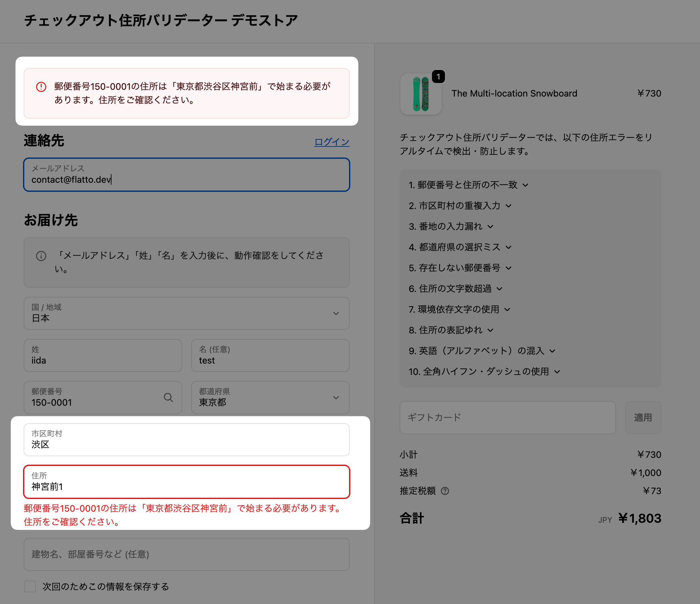The width and height of the screenshot is (700, 604).
Task: Focus the 姓 last name field
Action: [103, 356]
